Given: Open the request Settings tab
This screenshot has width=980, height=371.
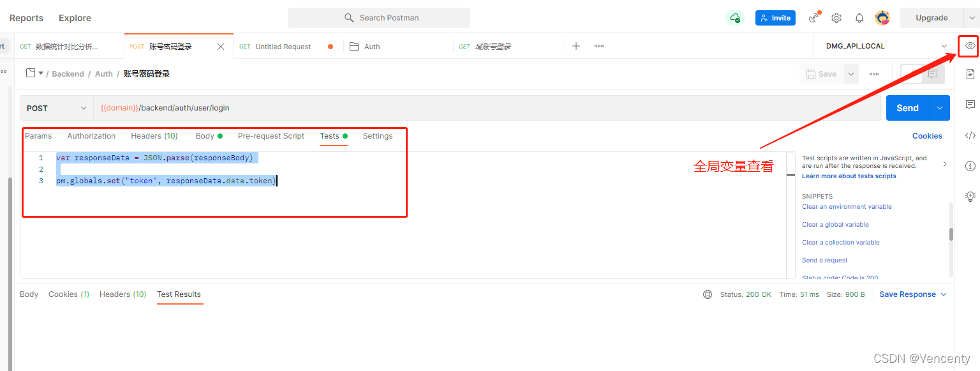Looking at the screenshot, I should point(378,136).
